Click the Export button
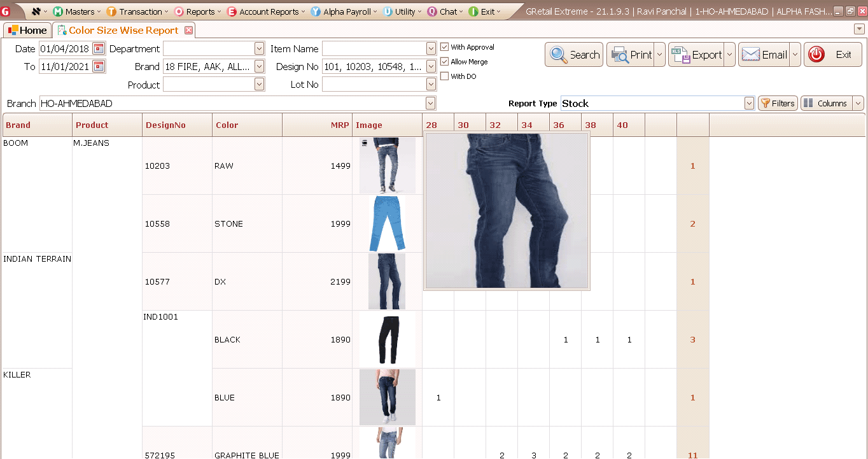This screenshot has height=459, width=868. click(x=696, y=55)
